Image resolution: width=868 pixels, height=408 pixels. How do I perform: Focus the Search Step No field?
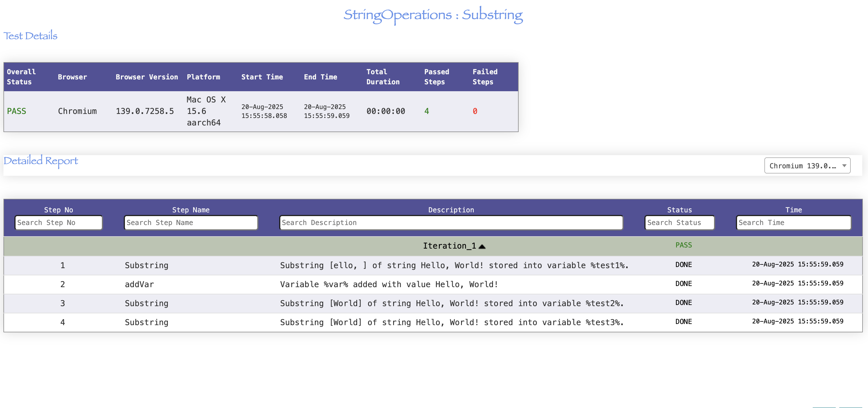(58, 223)
